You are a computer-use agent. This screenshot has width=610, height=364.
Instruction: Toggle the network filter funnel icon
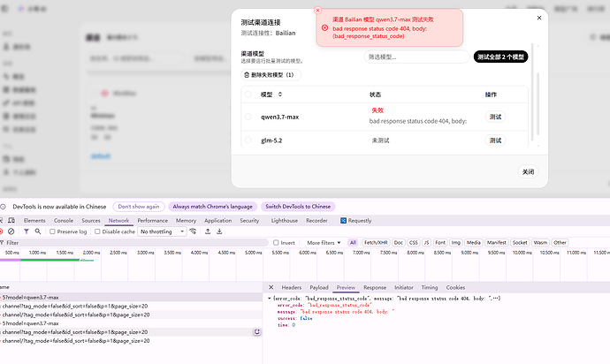click(x=26, y=231)
